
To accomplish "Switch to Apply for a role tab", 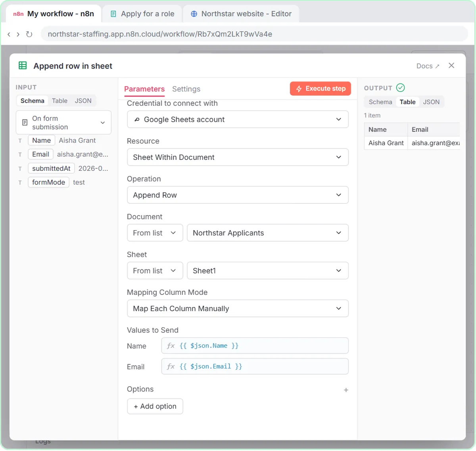I will coord(142,14).
